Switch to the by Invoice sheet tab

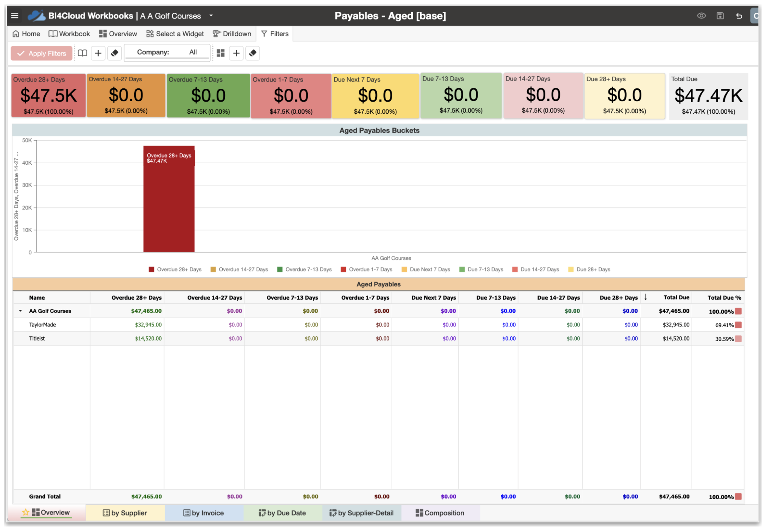click(204, 513)
